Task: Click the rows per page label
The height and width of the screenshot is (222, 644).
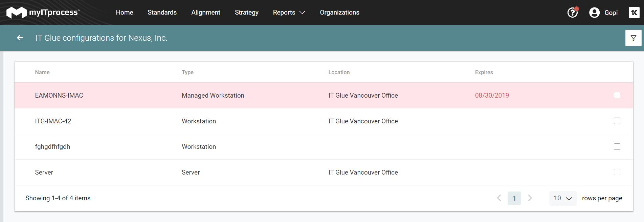Action: coord(602,198)
